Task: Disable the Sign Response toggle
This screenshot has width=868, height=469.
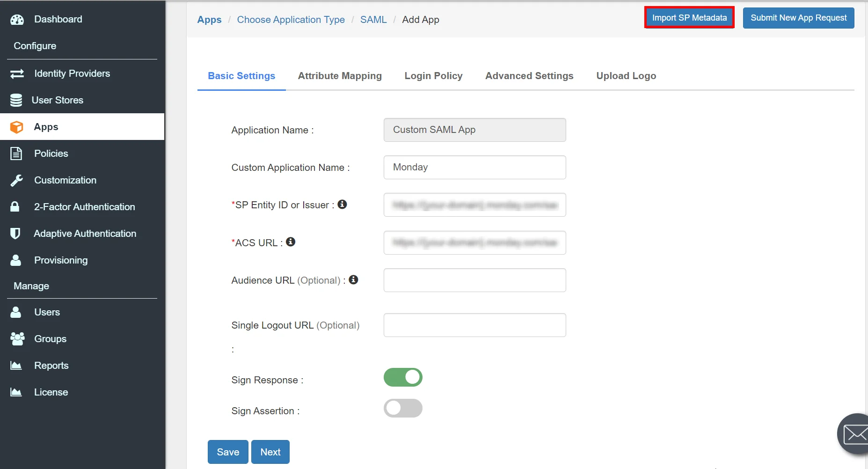Action: coord(403,377)
